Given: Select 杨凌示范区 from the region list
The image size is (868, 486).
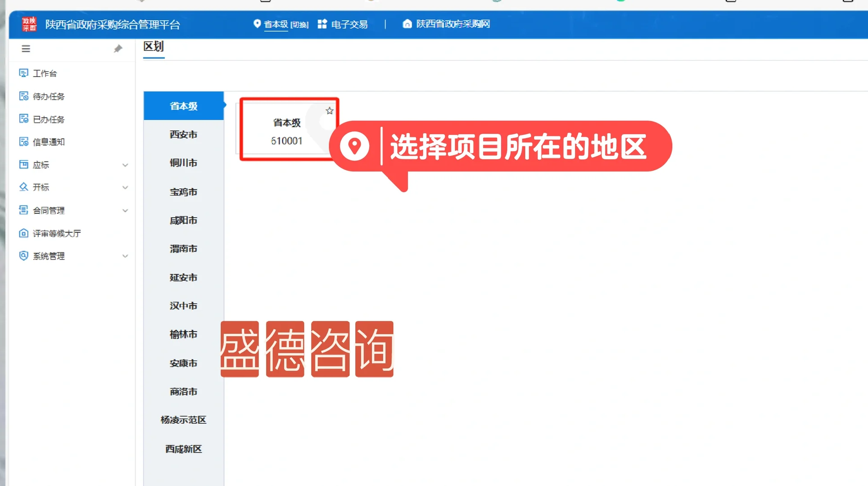Looking at the screenshot, I should (183, 420).
